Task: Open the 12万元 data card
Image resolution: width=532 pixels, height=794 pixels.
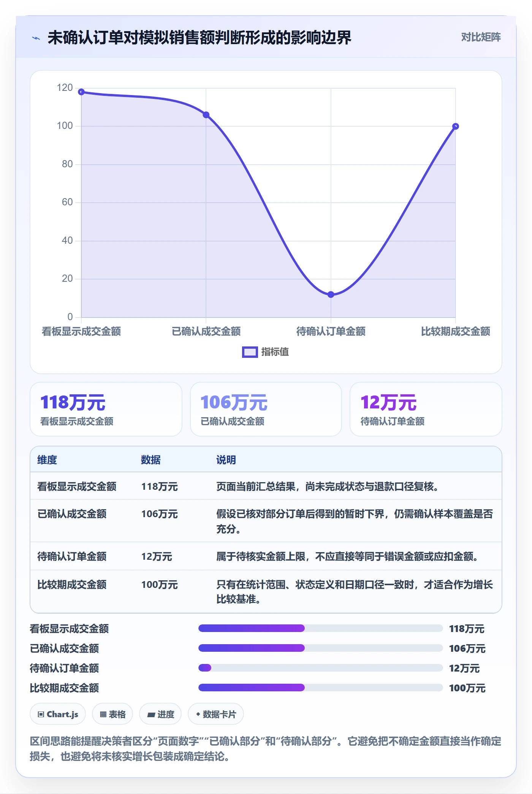Action: pyautogui.click(x=426, y=409)
